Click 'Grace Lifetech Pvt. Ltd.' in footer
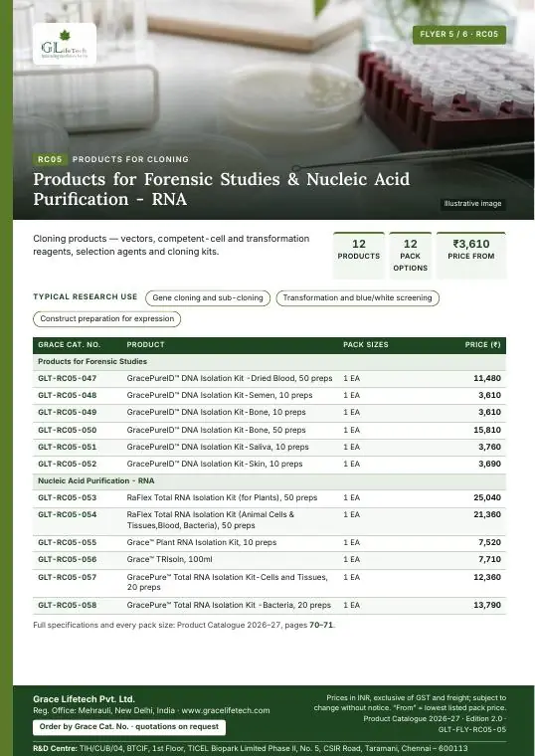The image size is (535, 756). [84, 699]
